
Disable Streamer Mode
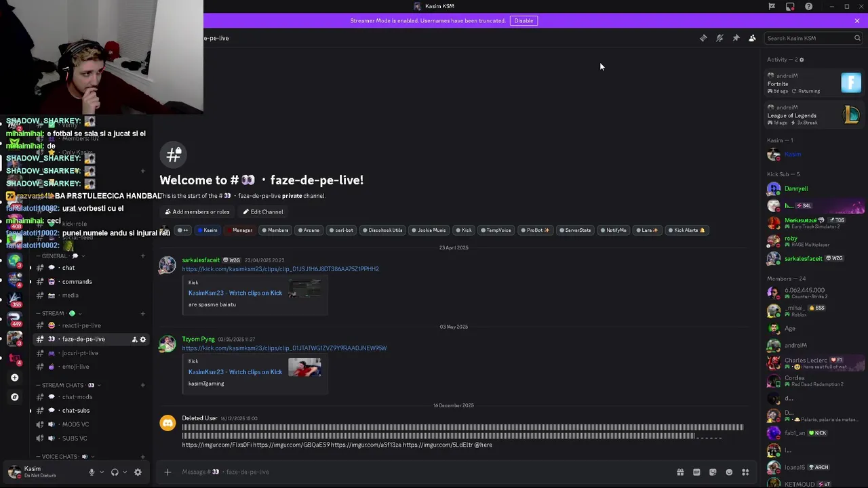tap(524, 20)
